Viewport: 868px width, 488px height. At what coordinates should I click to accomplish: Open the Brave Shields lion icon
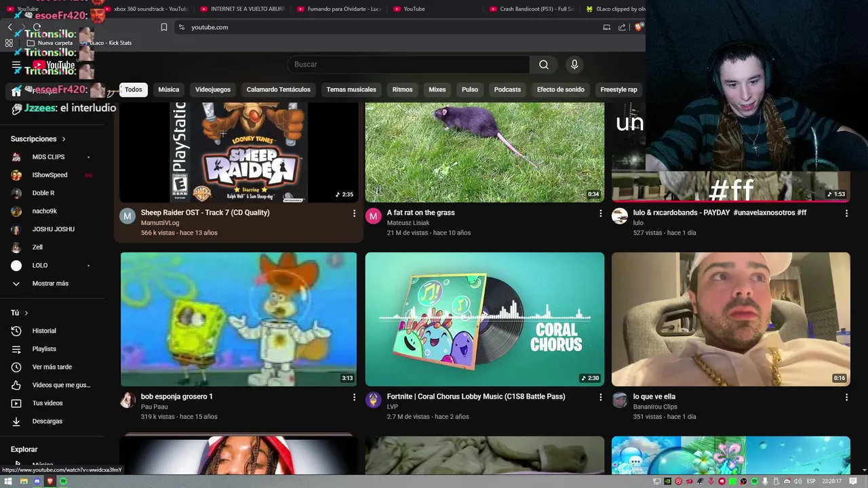(638, 27)
